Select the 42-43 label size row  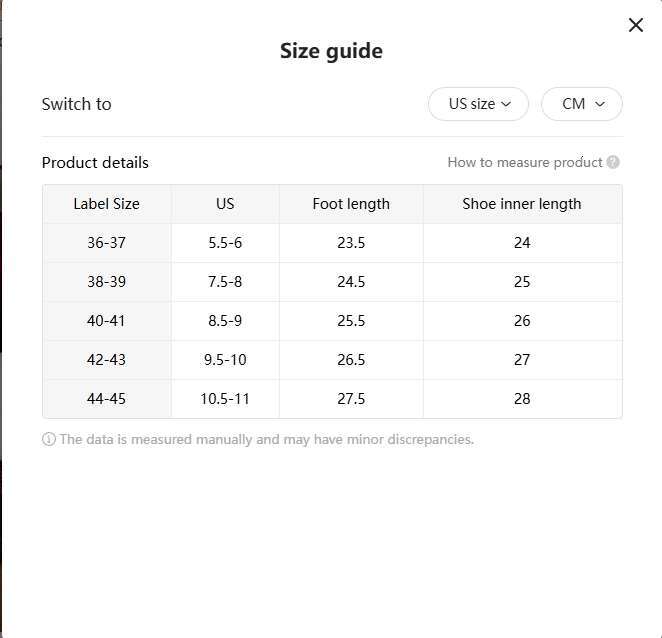click(106, 360)
